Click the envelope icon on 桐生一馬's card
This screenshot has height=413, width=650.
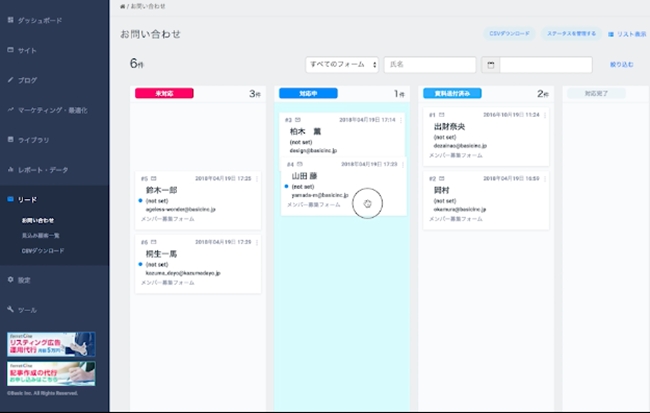pyautogui.click(x=153, y=242)
